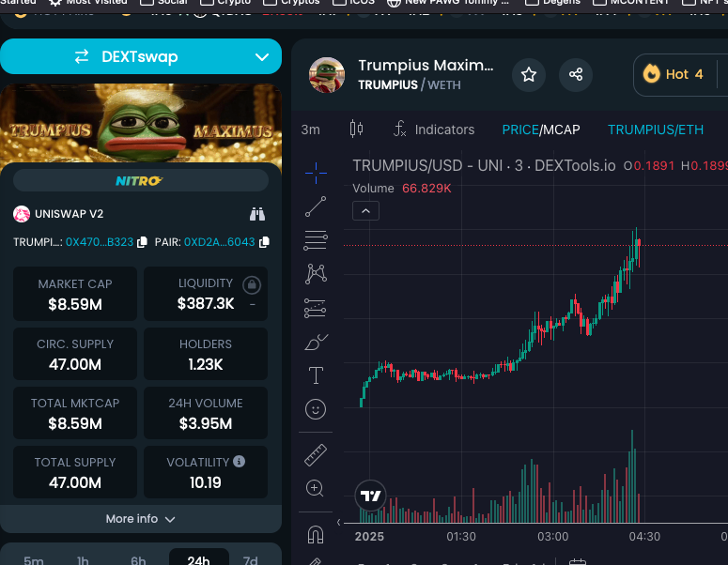The width and height of the screenshot is (728, 565).
Task: Click the HOLDERS 1.23K card
Action: pos(206,354)
